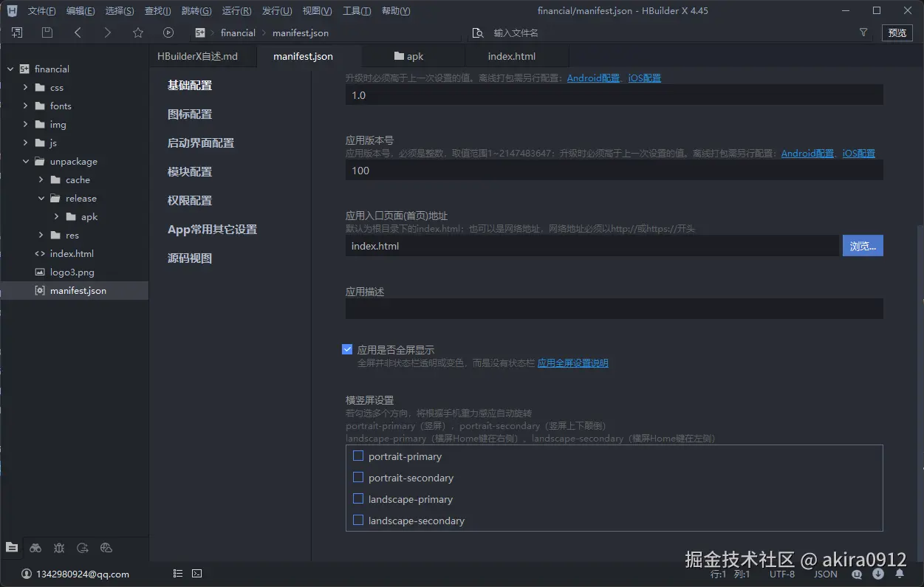The width and height of the screenshot is (924, 587).
Task: Collapse the unpackage folder
Action: click(25, 161)
